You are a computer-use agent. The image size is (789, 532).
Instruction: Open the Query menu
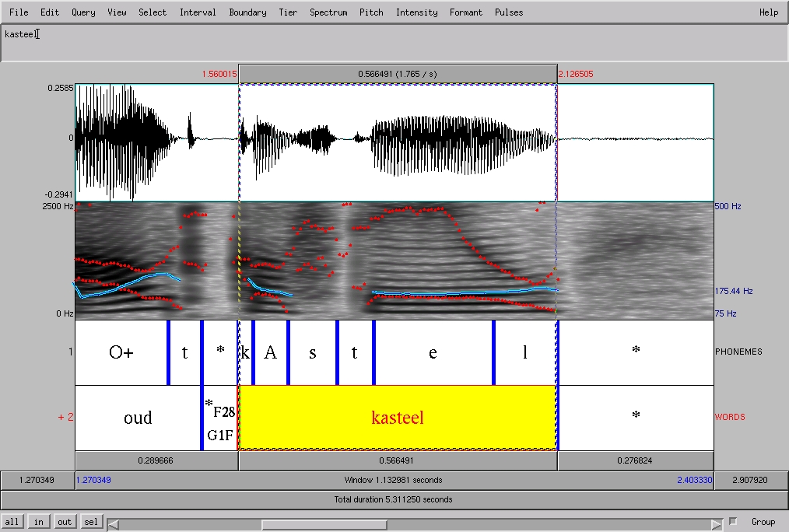pos(83,12)
